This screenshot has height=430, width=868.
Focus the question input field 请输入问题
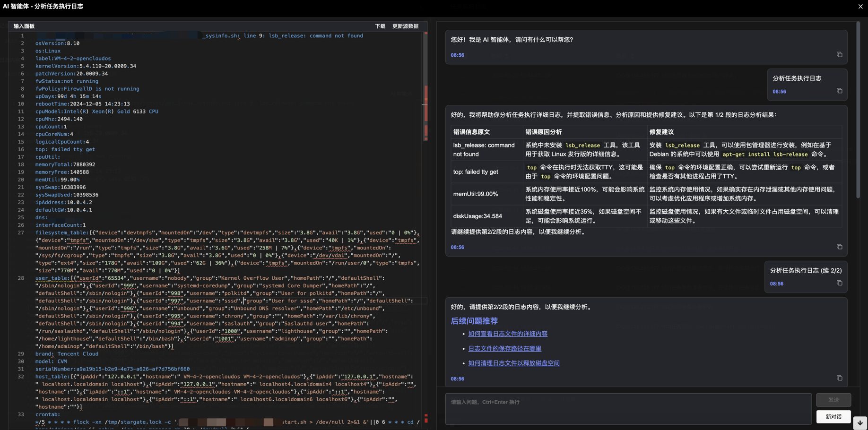click(628, 409)
